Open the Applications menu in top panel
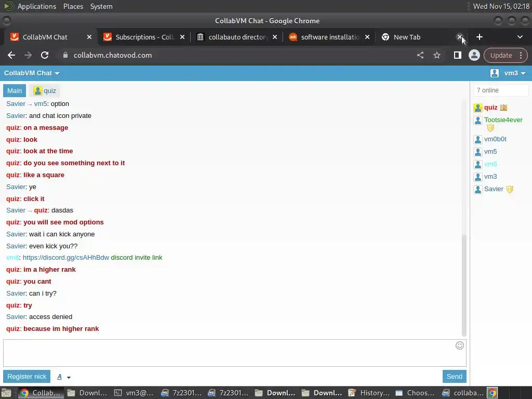 tap(37, 6)
